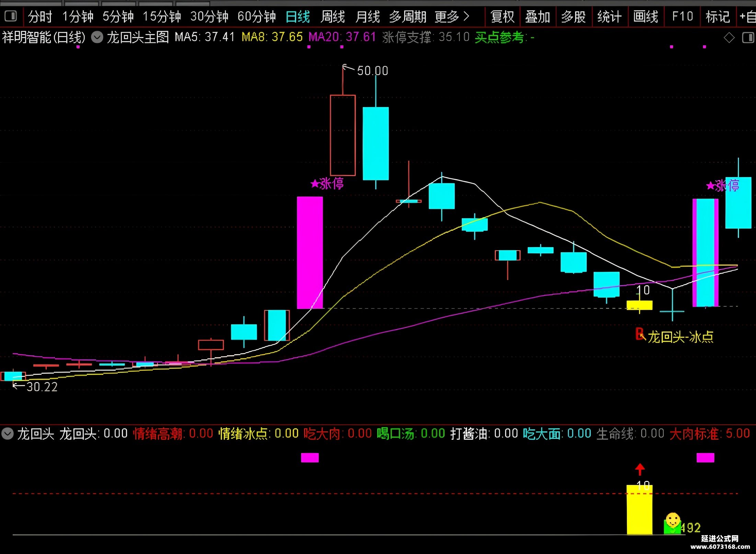Click the yellow 情绪冰点 indicator bar

[639, 509]
